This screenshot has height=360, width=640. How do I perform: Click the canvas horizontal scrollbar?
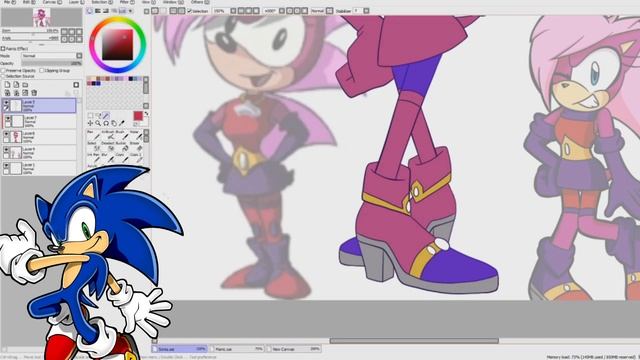pyautogui.click(x=414, y=340)
